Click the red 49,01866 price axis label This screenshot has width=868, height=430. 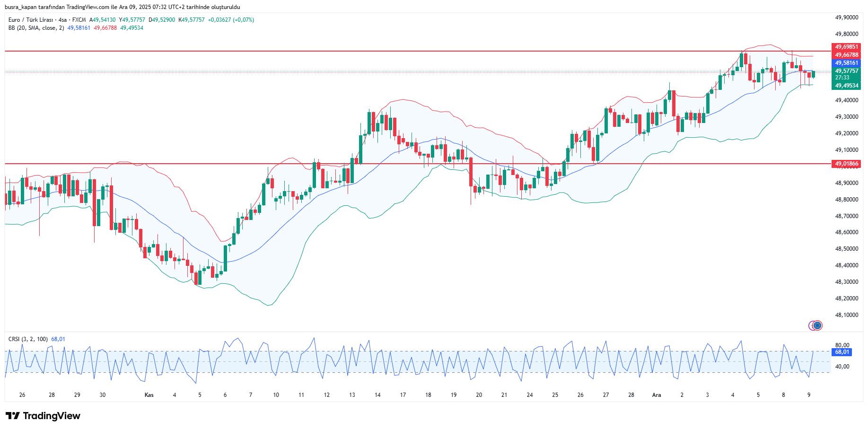[846, 164]
